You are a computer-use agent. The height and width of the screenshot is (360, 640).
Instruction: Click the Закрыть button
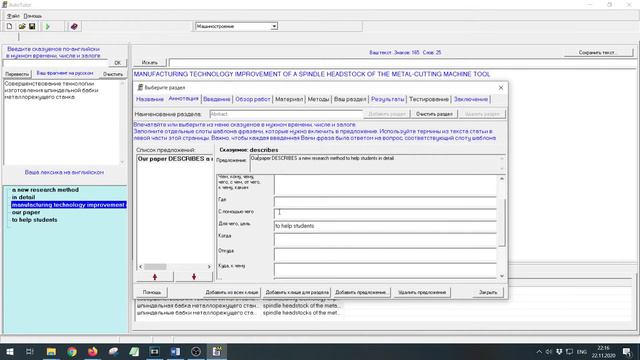(488, 292)
